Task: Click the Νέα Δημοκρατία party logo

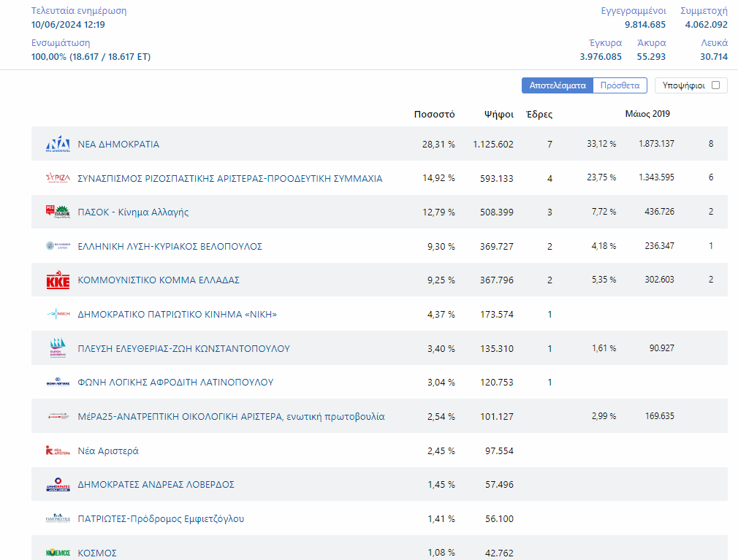Action: [x=58, y=144]
